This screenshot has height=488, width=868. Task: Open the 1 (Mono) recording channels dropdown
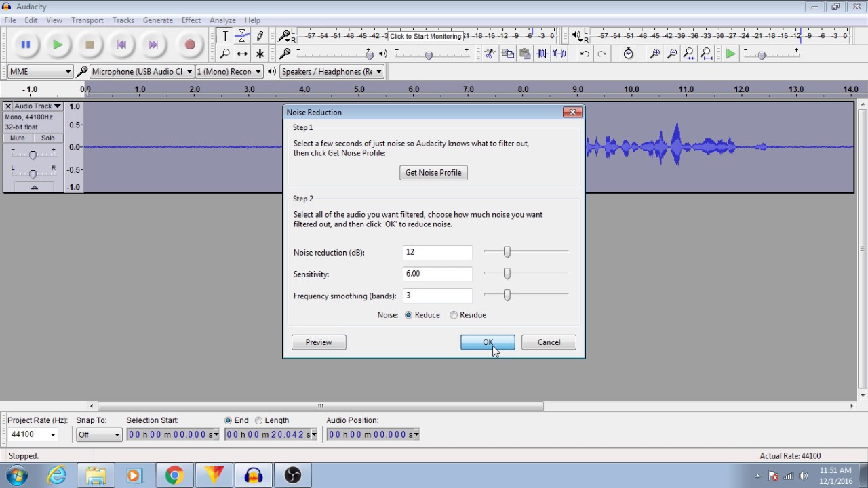coord(229,71)
